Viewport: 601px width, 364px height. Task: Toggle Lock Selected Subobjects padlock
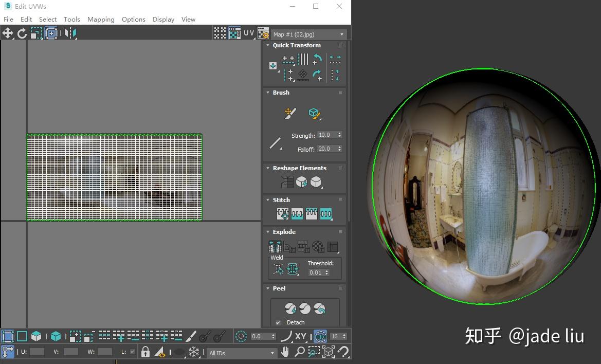(145, 352)
